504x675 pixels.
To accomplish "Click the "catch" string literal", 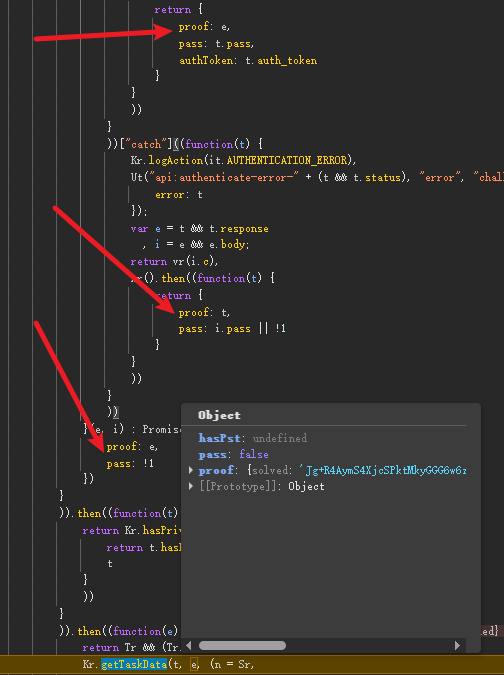I will (x=146, y=144).
